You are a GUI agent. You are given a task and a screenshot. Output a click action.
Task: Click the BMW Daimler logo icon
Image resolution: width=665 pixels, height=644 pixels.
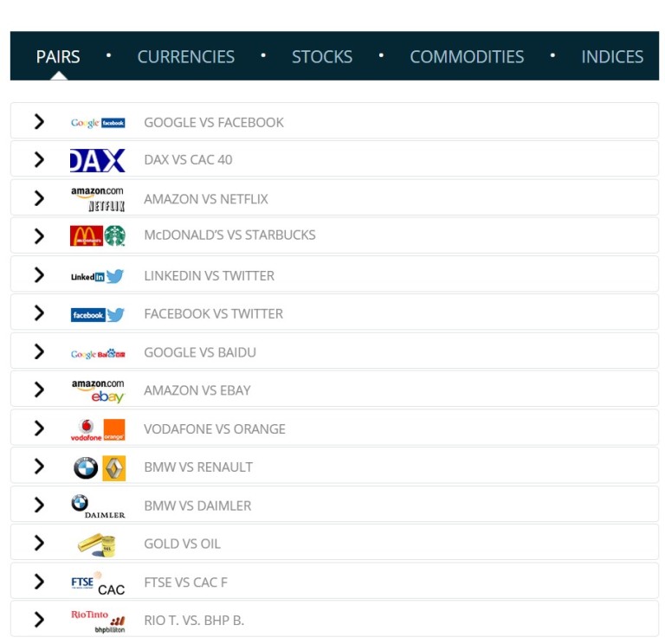(98, 506)
